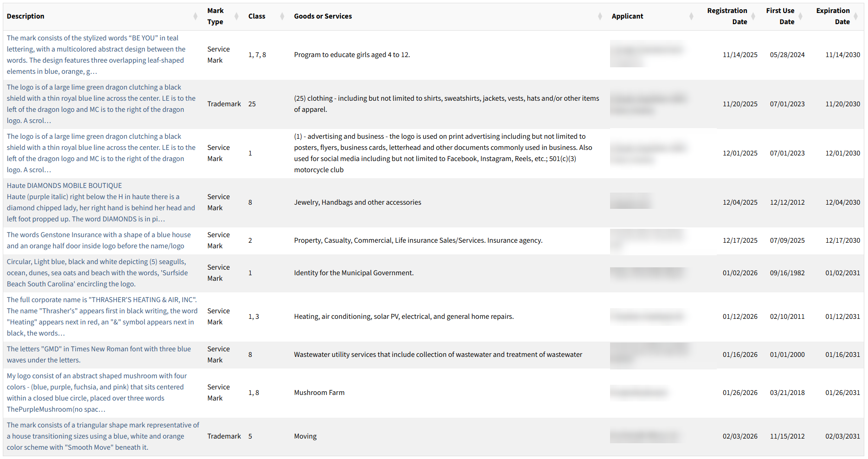Open the "BE YOU" stylized words mark description
Viewport: 868px width, 459px height.
[96, 55]
